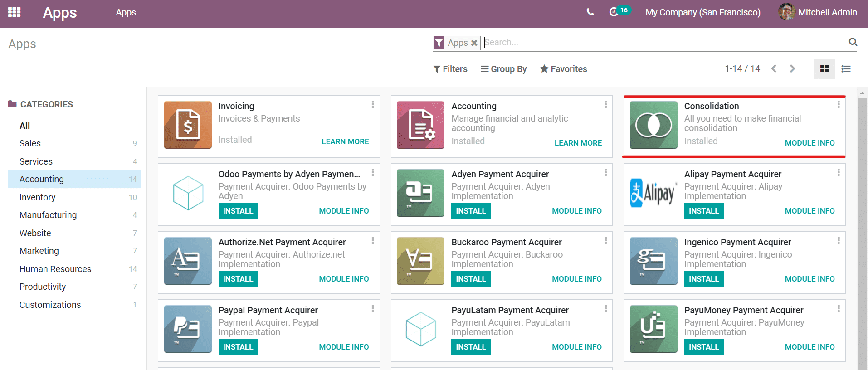Viewport: 868px width, 370px height.
Task: Click Learn More on Invoicing card
Action: pyautogui.click(x=345, y=141)
